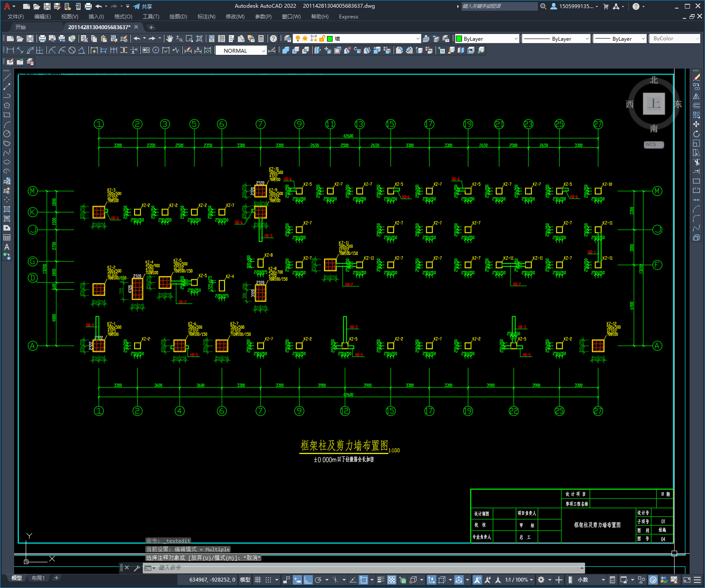Click the Workspace switching gear icon

tap(541, 580)
